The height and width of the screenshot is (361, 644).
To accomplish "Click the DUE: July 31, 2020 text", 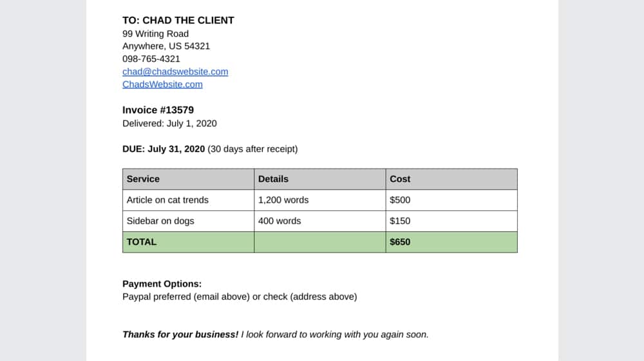I will pos(164,149).
